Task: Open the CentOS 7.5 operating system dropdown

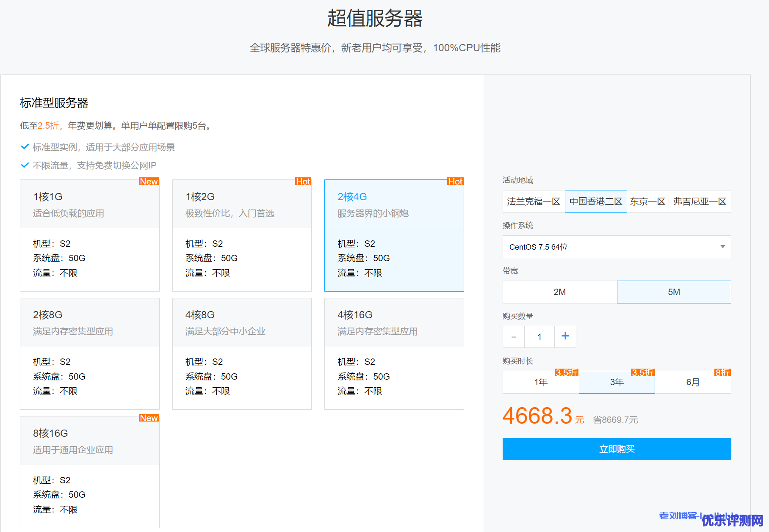Action: point(617,247)
